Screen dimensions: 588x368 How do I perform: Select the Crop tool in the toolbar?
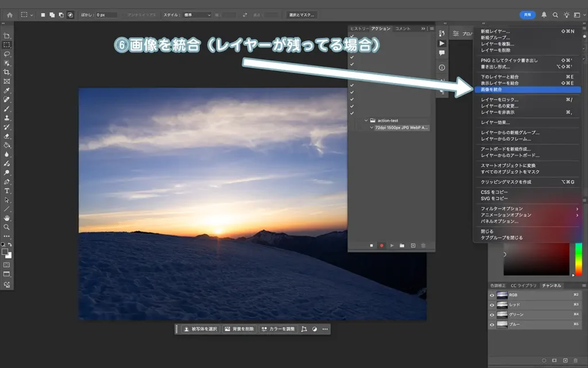[7, 72]
